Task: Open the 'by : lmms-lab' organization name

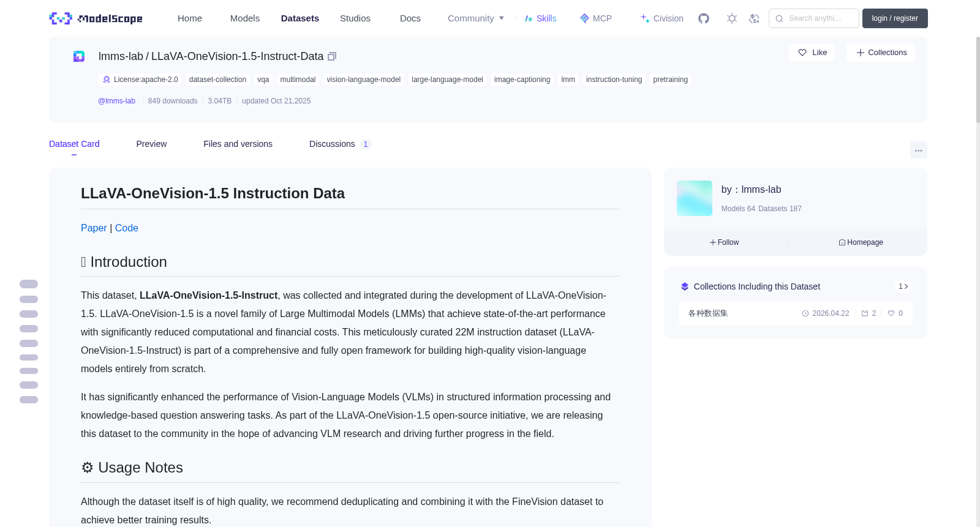Action: pyautogui.click(x=751, y=190)
